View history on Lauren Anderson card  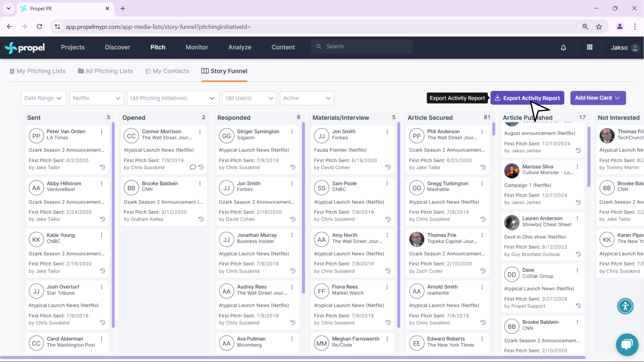(578, 254)
